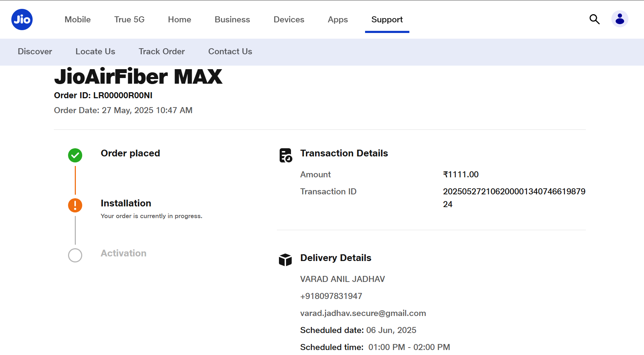Click the Jio logo icon
This screenshot has width=644, height=355.
(x=22, y=20)
